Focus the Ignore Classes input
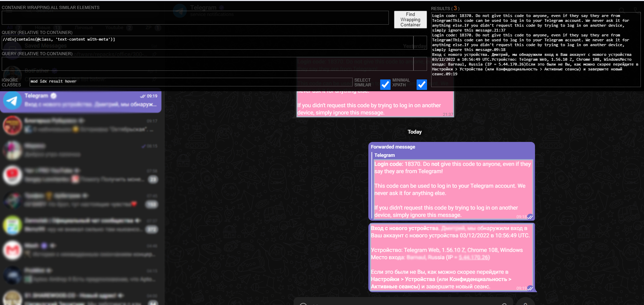 click(191, 82)
